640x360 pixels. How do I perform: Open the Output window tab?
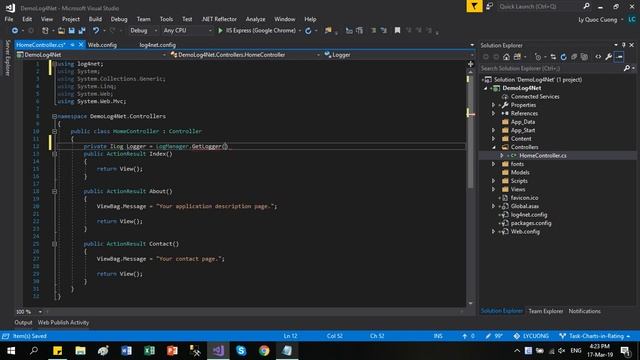[23, 322]
